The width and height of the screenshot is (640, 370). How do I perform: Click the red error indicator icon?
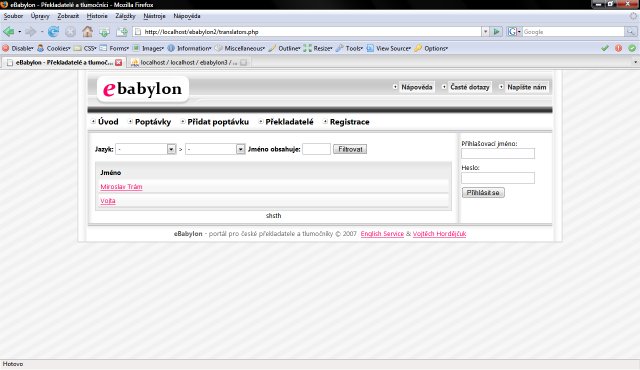[x=618, y=48]
